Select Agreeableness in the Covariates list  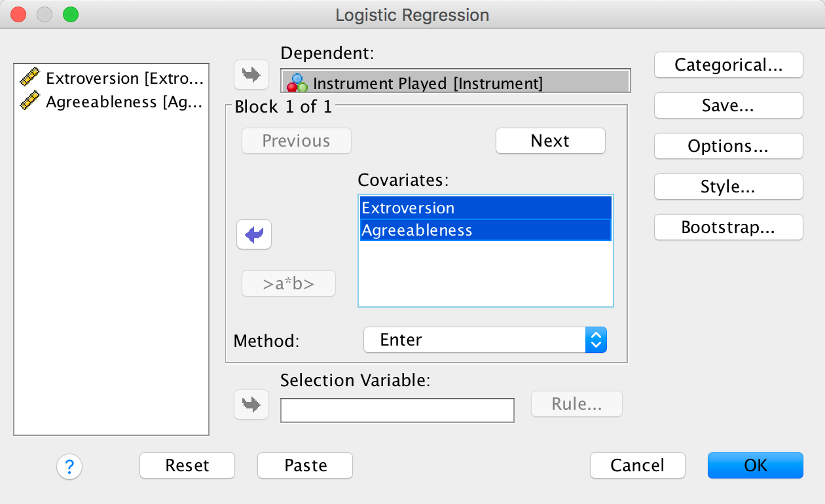(485, 230)
